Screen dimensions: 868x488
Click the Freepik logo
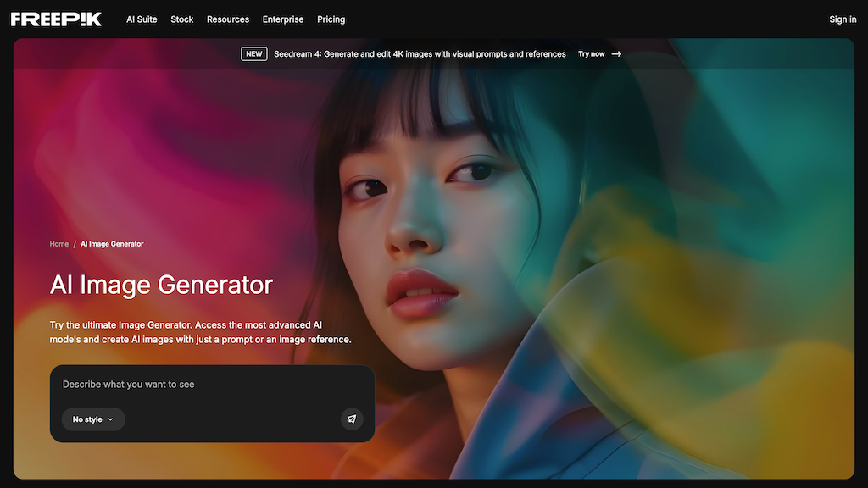(x=56, y=18)
